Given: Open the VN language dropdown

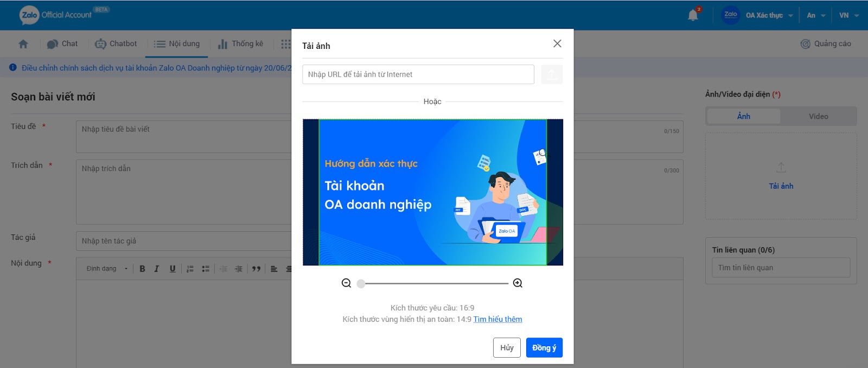Looking at the screenshot, I should click(x=849, y=15).
